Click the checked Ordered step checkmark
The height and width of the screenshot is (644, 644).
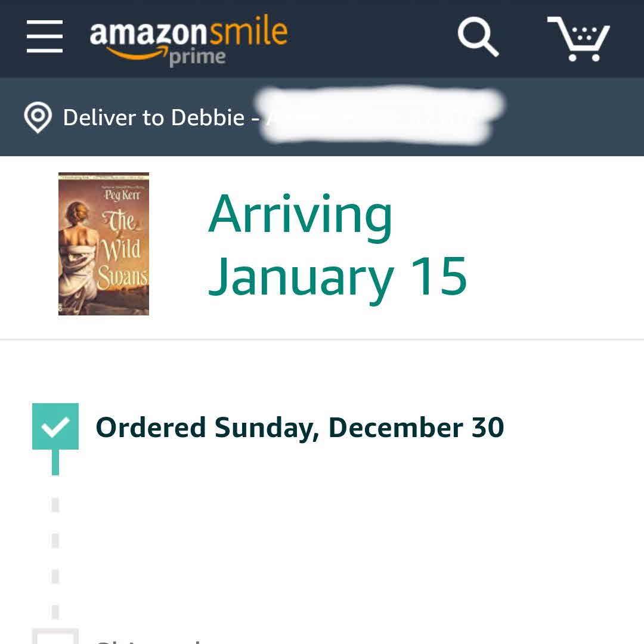(55, 426)
